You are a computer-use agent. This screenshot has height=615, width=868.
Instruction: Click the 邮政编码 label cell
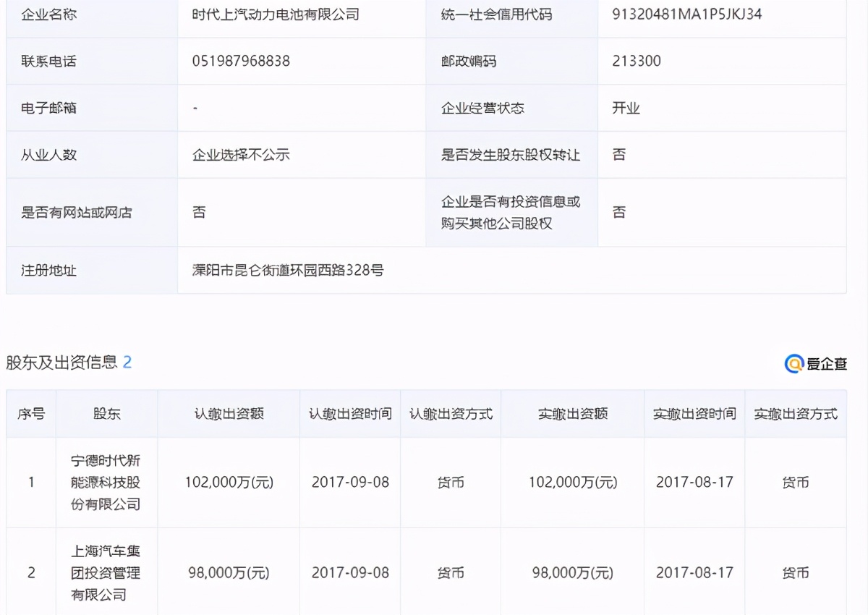pyautogui.click(x=511, y=61)
